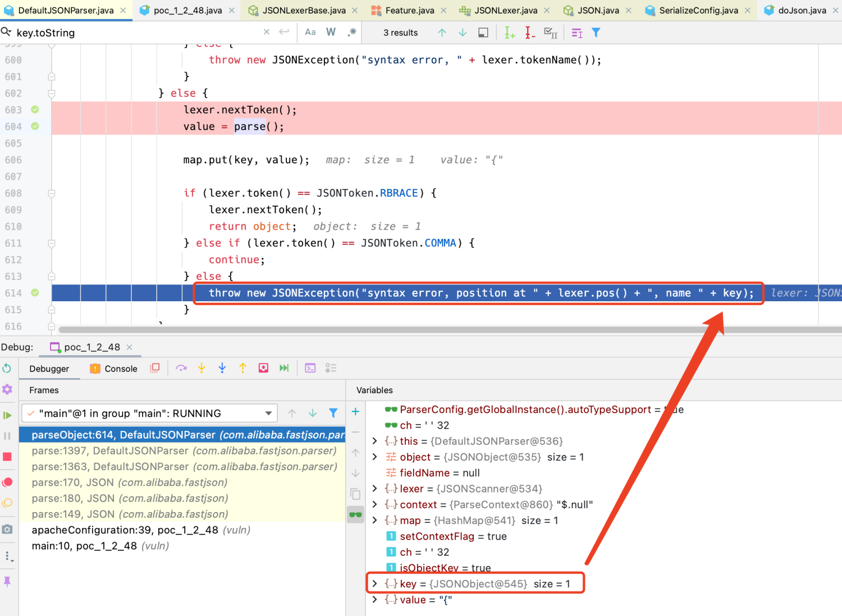Toggle show watches glasses icon
The image size is (842, 616).
point(355,514)
